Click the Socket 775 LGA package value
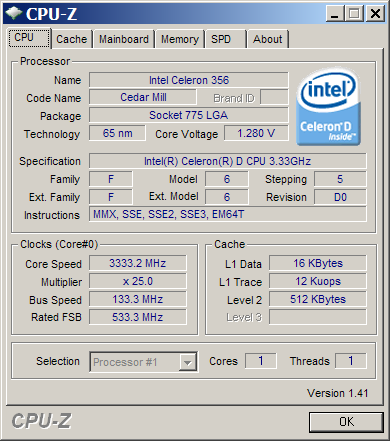The image size is (390, 441). click(x=189, y=115)
